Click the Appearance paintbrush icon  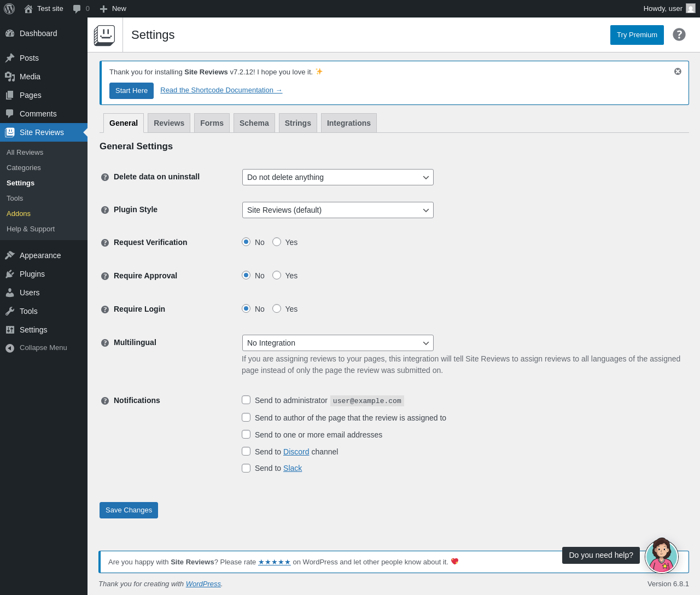point(10,255)
